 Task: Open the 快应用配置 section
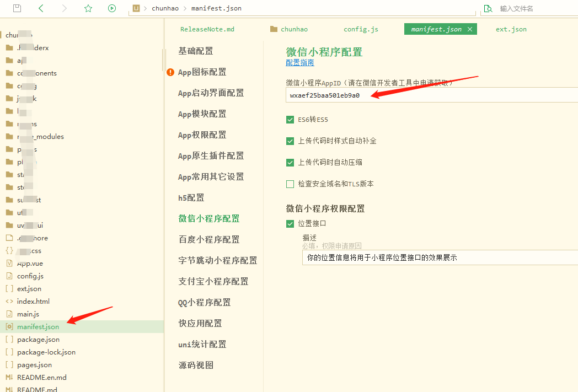tap(200, 324)
